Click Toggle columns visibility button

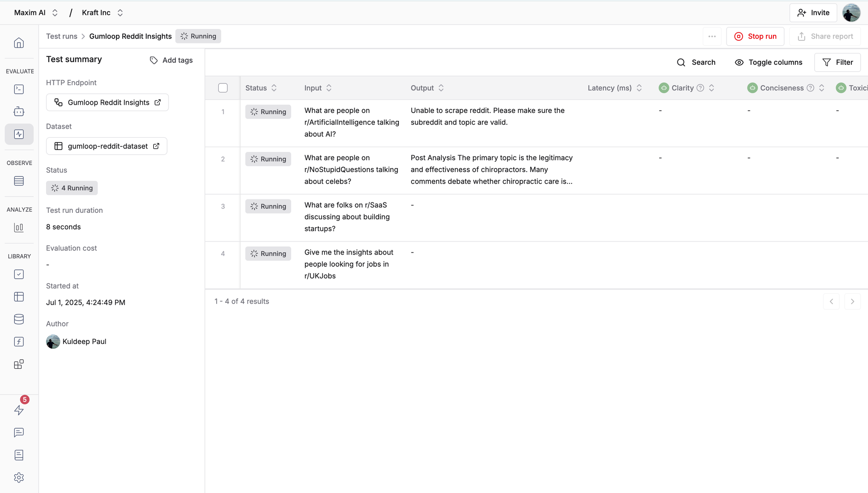click(768, 62)
